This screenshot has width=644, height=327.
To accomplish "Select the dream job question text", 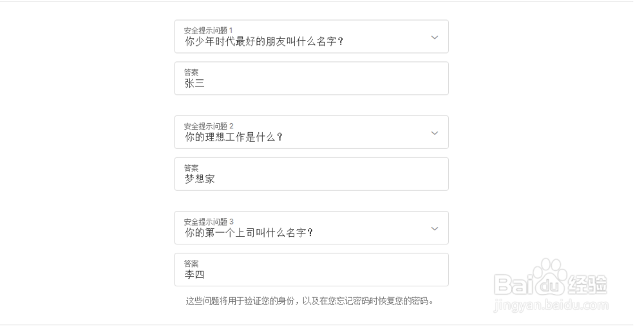I will coord(234,137).
